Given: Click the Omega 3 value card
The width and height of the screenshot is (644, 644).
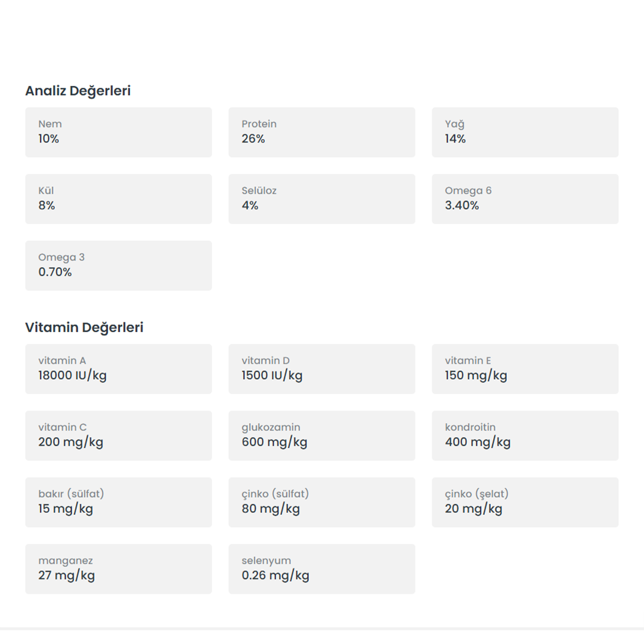Looking at the screenshot, I should (118, 266).
